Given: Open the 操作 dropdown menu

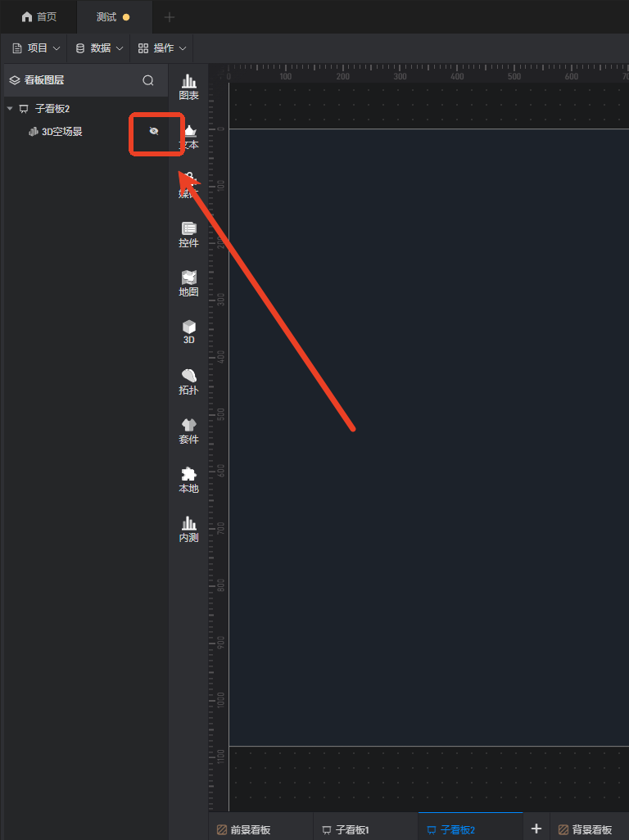Looking at the screenshot, I should click(x=162, y=48).
